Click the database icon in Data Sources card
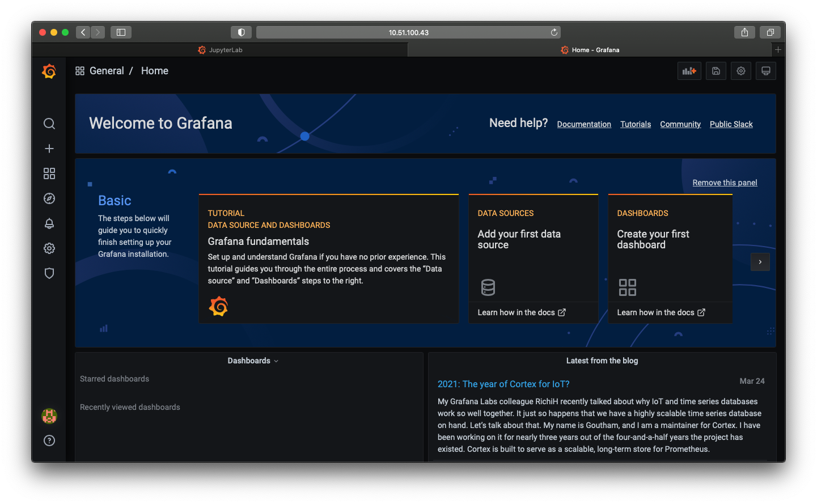Viewport: 817px width, 504px height. click(488, 287)
